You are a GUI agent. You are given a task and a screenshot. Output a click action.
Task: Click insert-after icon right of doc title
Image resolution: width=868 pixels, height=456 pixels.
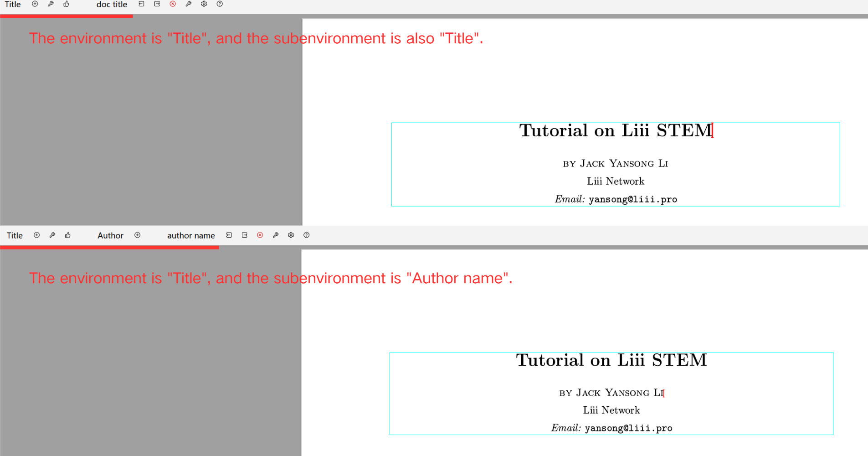point(157,4)
